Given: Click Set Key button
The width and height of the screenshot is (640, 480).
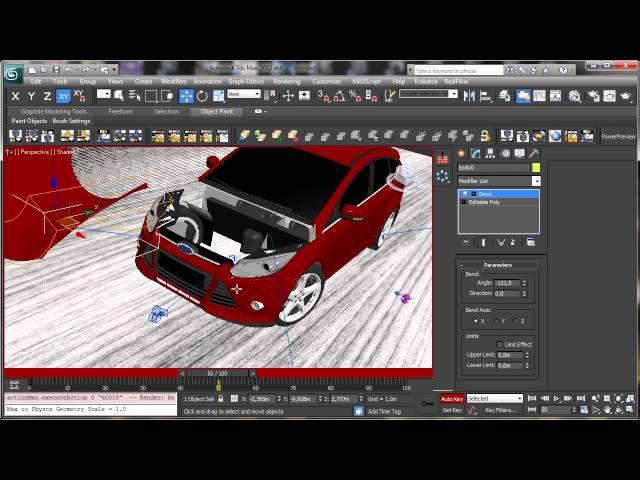Looking at the screenshot, I should 452,410.
